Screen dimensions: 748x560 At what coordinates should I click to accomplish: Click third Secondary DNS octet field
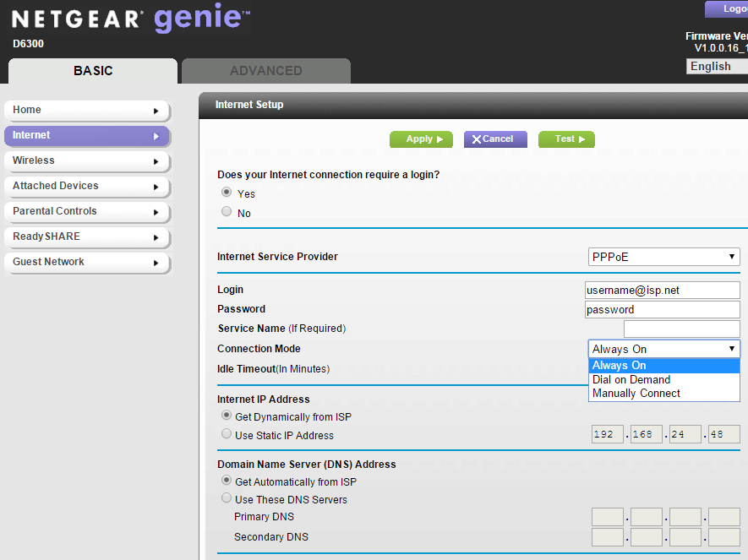[685, 537]
